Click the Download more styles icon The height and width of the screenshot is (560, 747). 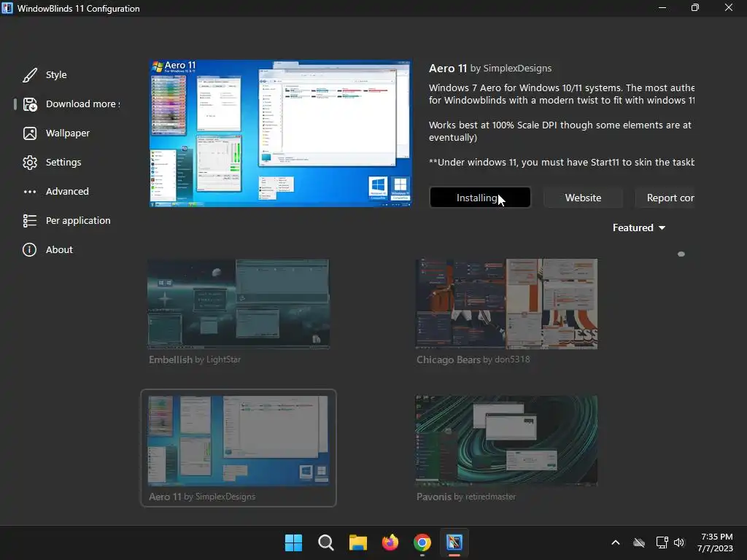click(29, 104)
